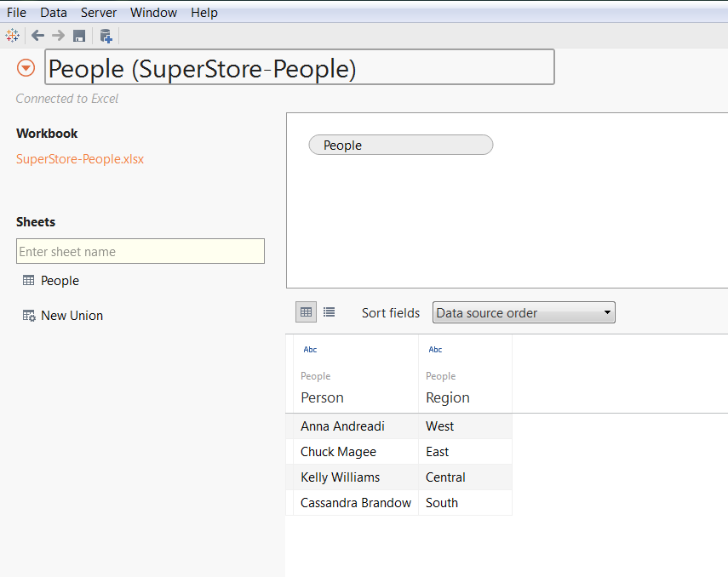The height and width of the screenshot is (577, 728).
Task: Click the Connected to Excel label
Action: [x=67, y=99]
